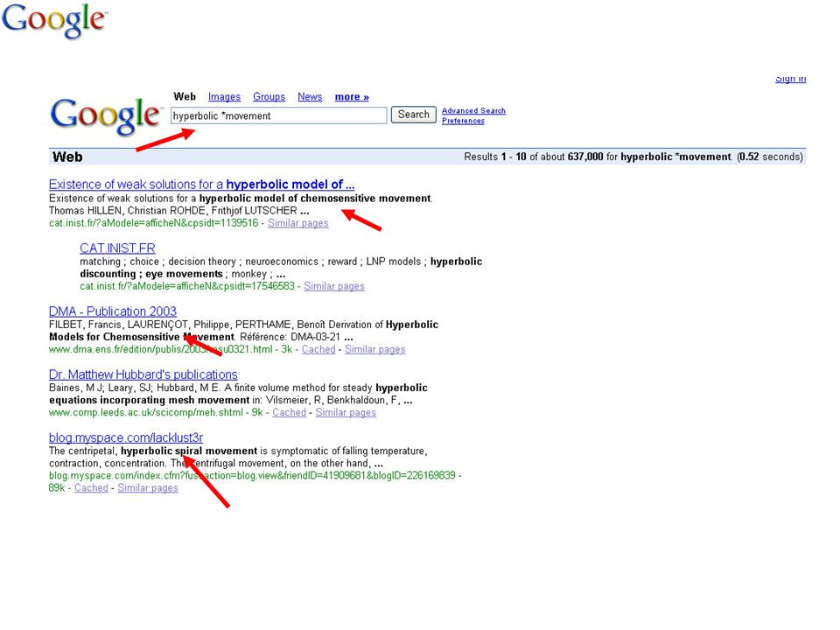Screen dimensions: 840x630
Task: Open Advanced Search link
Action: coord(473,110)
